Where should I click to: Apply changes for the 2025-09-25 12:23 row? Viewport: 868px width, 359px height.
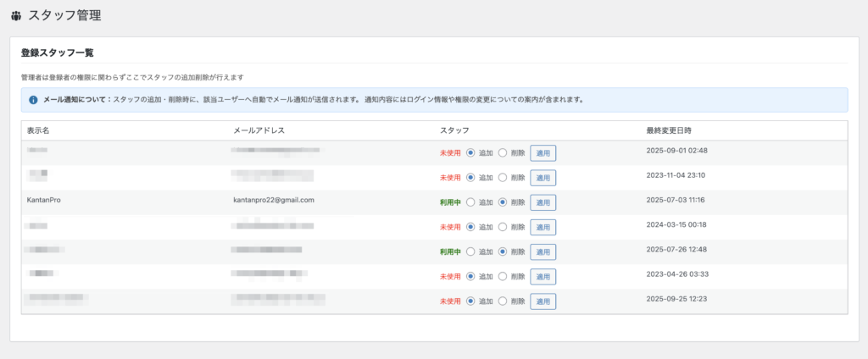[x=542, y=301]
